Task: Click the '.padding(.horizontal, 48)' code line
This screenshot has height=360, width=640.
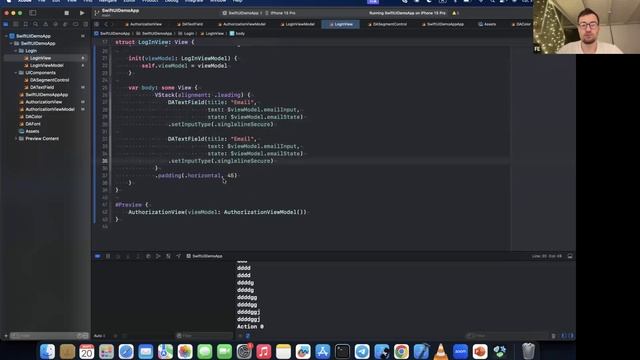Action: [196, 176]
